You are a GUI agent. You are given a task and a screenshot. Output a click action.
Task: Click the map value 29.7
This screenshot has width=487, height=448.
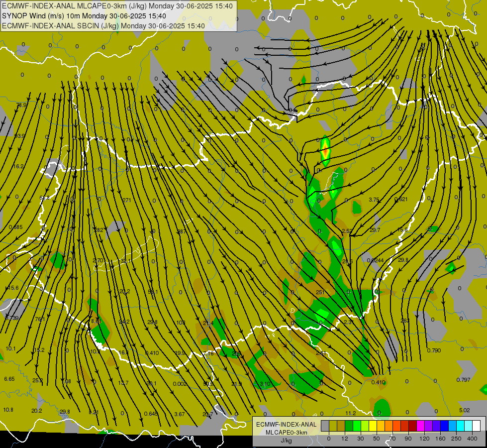click(375, 230)
